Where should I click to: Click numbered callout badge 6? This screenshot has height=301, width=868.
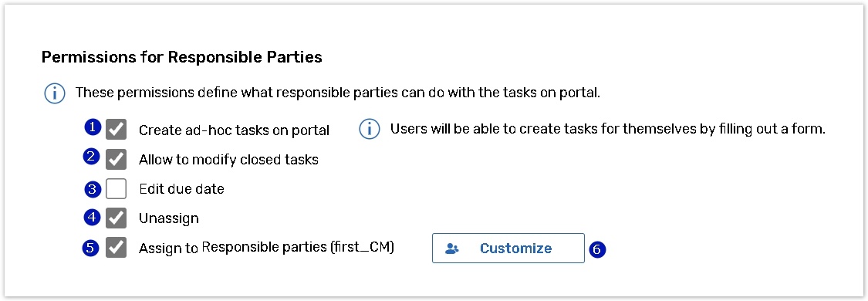[596, 249]
